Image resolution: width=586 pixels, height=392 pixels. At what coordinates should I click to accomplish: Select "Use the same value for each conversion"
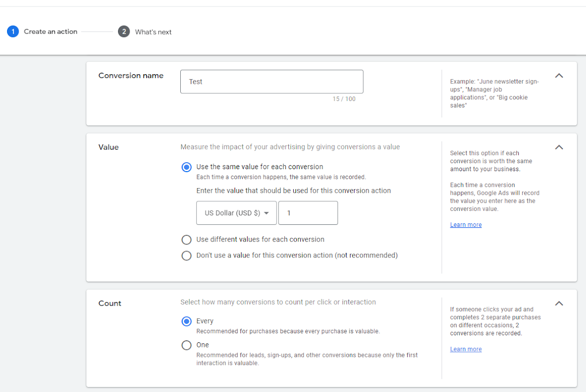(x=187, y=167)
